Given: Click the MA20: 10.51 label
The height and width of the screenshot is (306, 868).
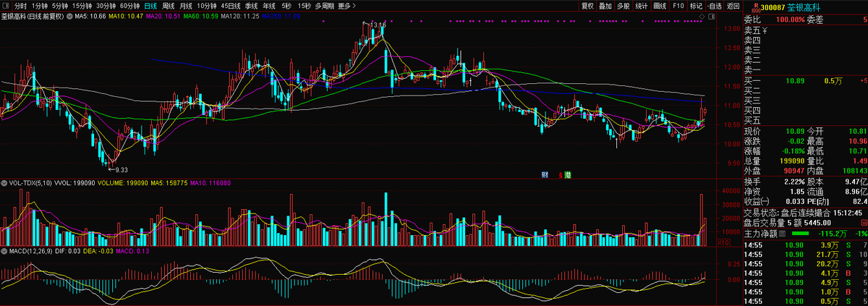Looking at the screenshot, I should [x=163, y=15].
